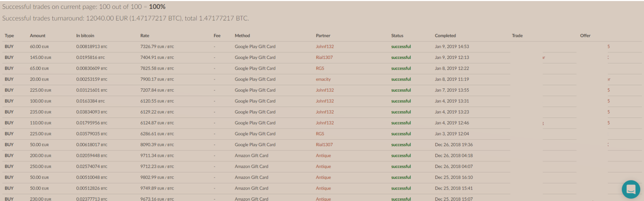Screen dimensions: 644x201
Task: Click the Status column header
Action: 397,36
